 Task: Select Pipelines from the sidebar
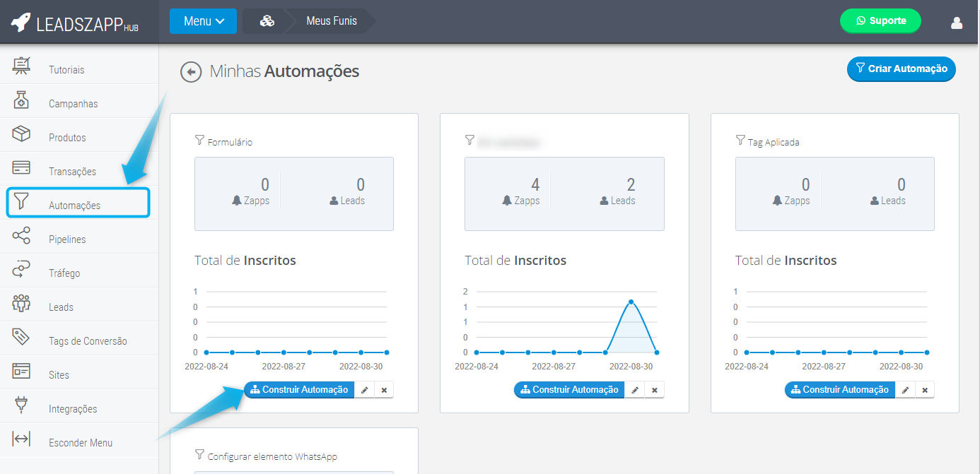pos(67,239)
